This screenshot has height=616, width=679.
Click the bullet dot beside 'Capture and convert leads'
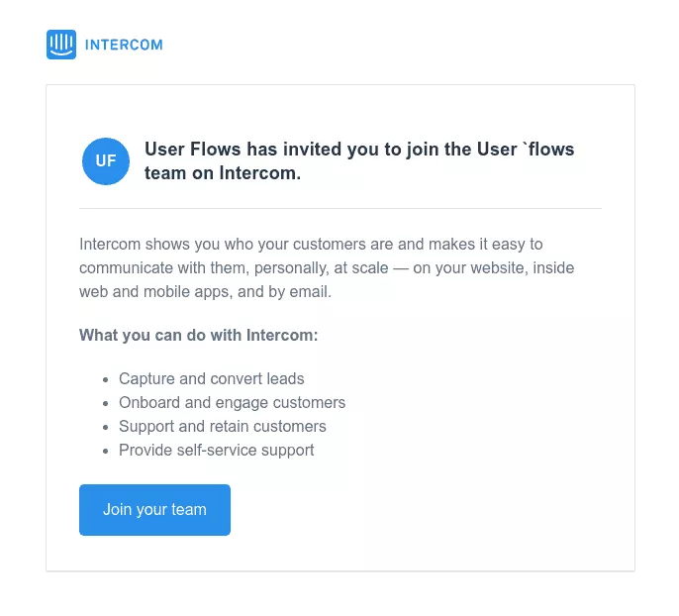tap(106, 379)
